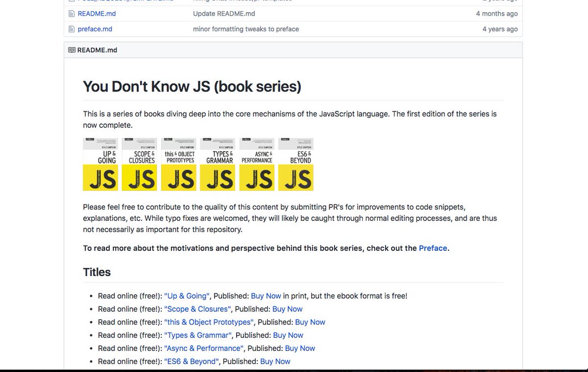Click Buy Now for Async & Performance
The width and height of the screenshot is (588, 372).
pos(300,349)
